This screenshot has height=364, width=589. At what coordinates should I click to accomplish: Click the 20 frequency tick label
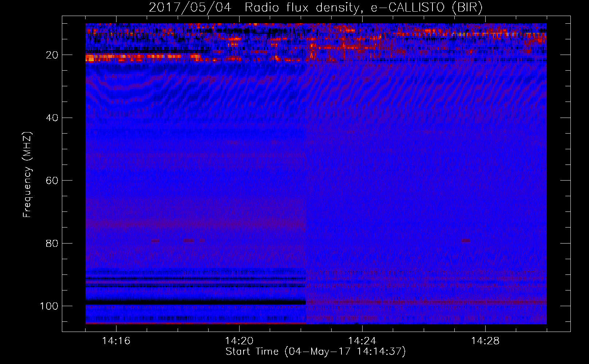coord(52,55)
